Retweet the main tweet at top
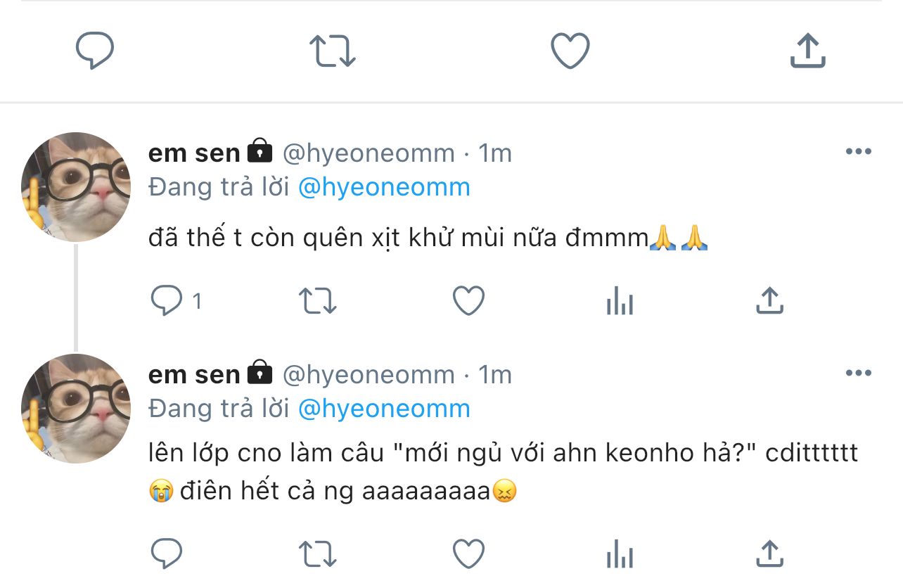This screenshot has width=903, height=588. [x=333, y=51]
